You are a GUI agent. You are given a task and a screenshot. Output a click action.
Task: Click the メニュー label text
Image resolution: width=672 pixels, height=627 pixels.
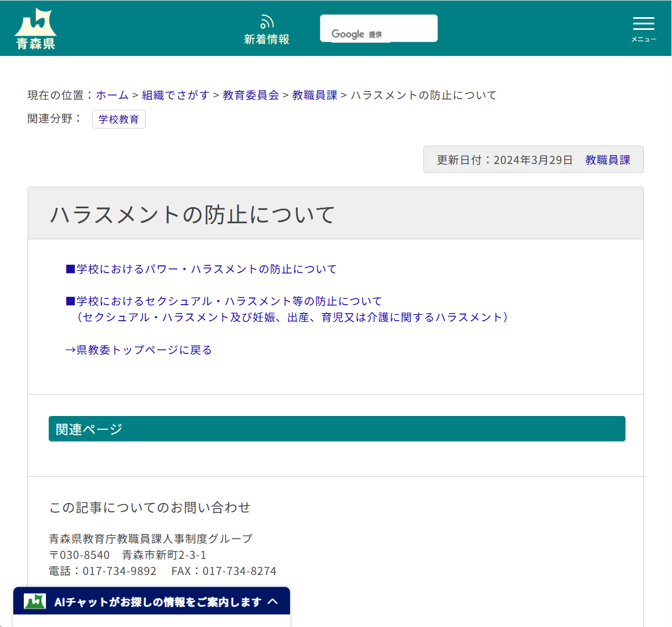[x=643, y=39]
